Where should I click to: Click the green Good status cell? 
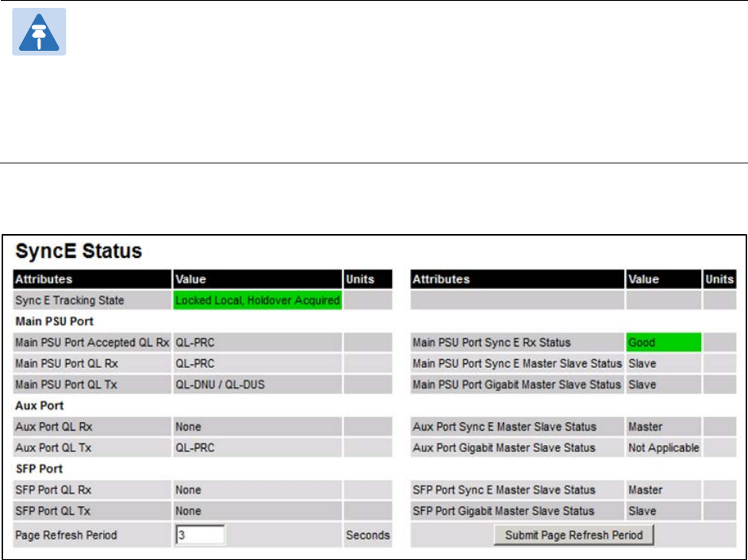(x=664, y=343)
